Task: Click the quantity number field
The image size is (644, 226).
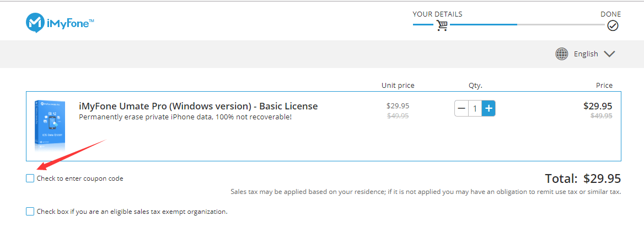Action: coord(475,108)
